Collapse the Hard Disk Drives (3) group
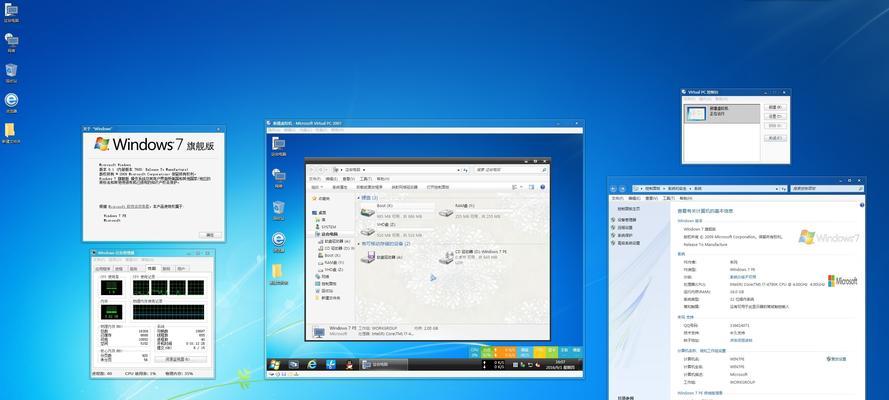889x400 pixels. pos(358,198)
